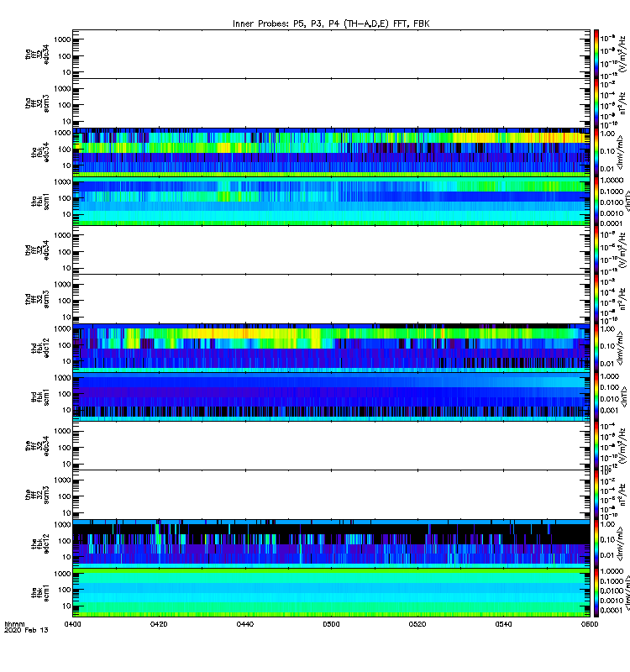Click the 0400 time axis label
630x672 pixels.
point(72,624)
